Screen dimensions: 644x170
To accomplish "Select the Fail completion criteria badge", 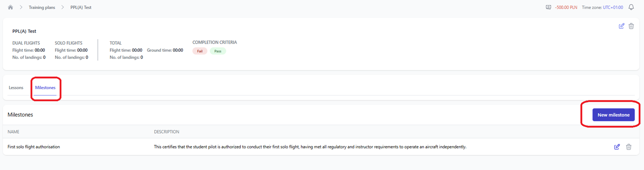I will coord(200,51).
